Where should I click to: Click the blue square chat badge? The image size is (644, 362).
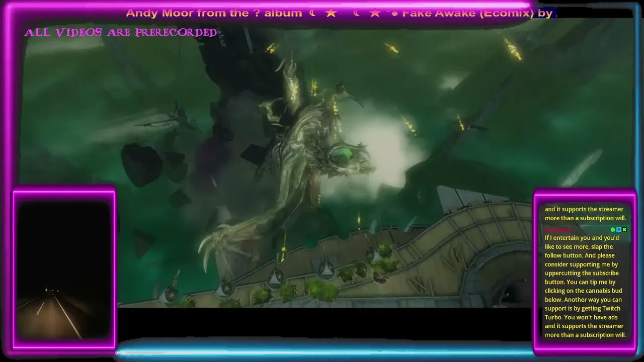tap(619, 230)
